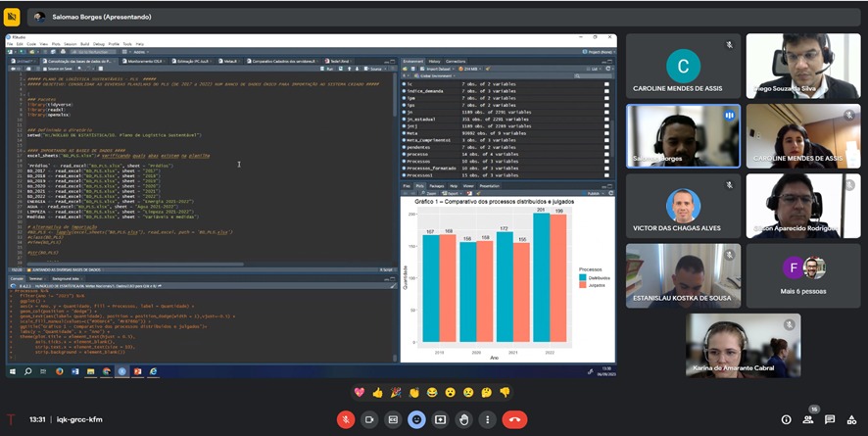Image resolution: width=868 pixels, height=436 pixels.
Task: Send the thumbs down reaction
Action: pos(505,392)
